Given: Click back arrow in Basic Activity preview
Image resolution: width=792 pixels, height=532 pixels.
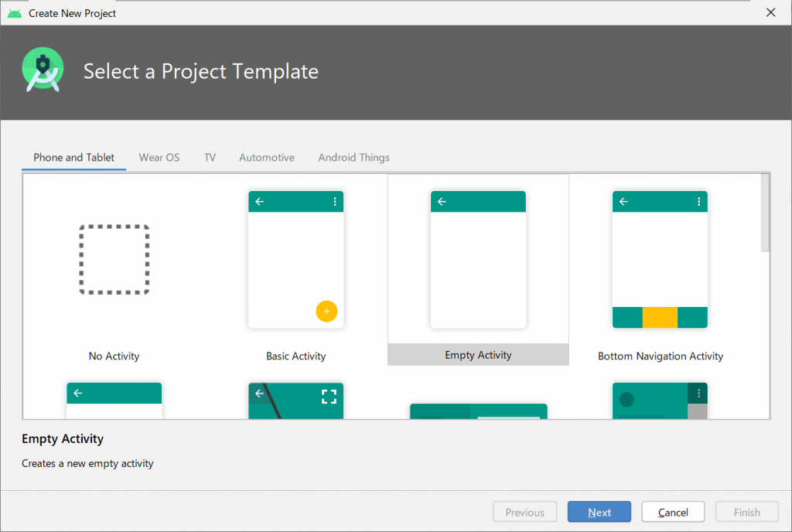Looking at the screenshot, I should 260,202.
